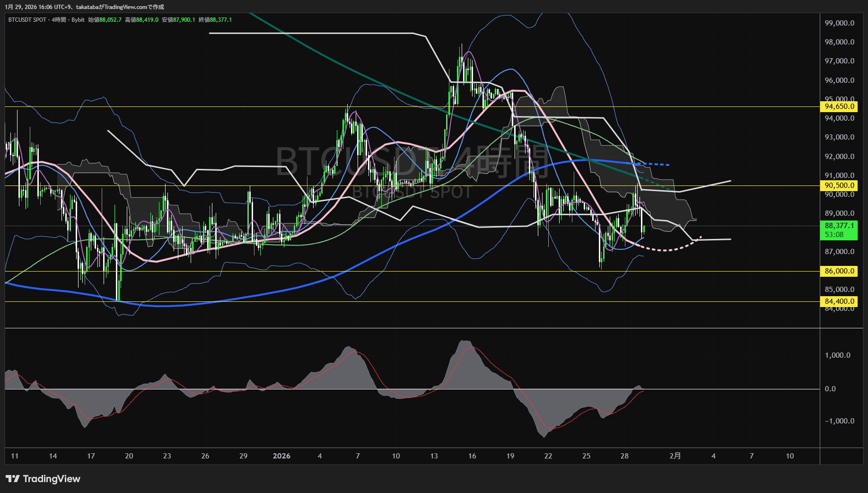This screenshot has height=493, width=868.
Task: Select the 94,650.0 yellow price level label
Action: pyautogui.click(x=839, y=106)
